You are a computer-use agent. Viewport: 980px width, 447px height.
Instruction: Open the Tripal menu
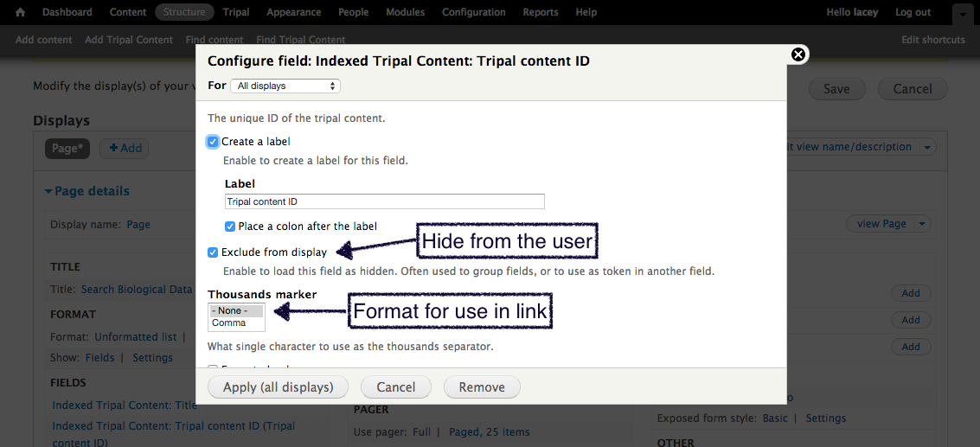236,13
